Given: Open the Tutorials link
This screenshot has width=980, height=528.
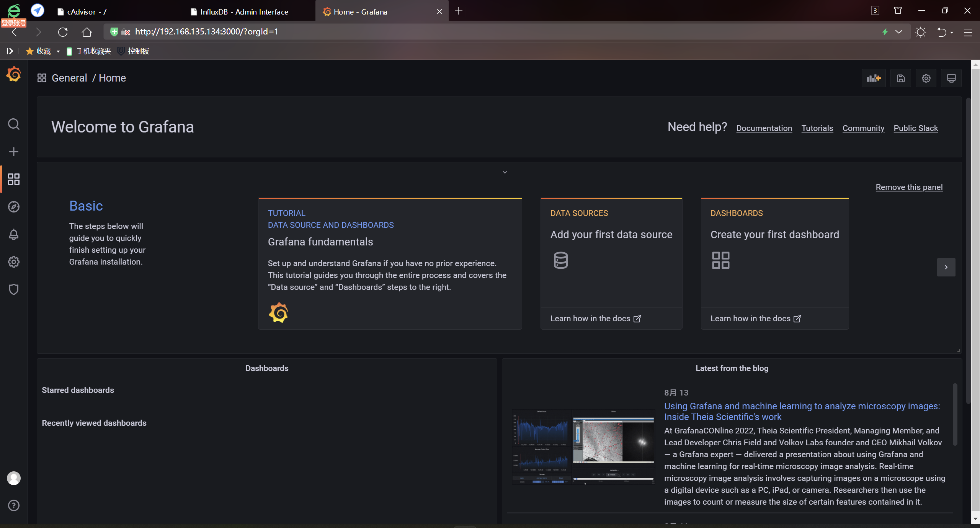Looking at the screenshot, I should pyautogui.click(x=817, y=128).
